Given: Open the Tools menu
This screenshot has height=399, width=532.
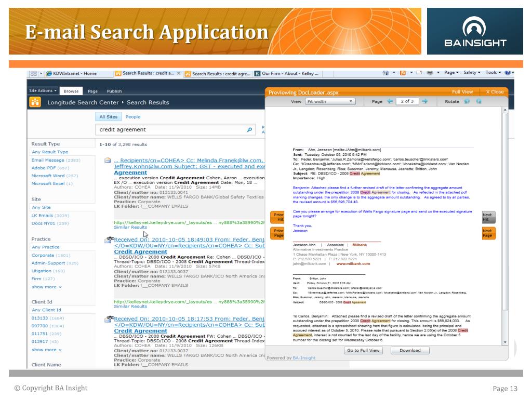Looking at the screenshot, I should pyautogui.click(x=493, y=73).
